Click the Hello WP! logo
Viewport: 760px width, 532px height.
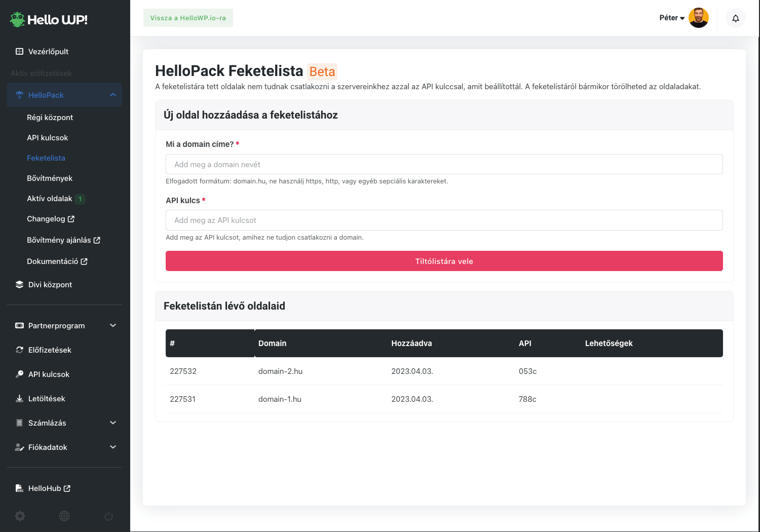[49, 19]
